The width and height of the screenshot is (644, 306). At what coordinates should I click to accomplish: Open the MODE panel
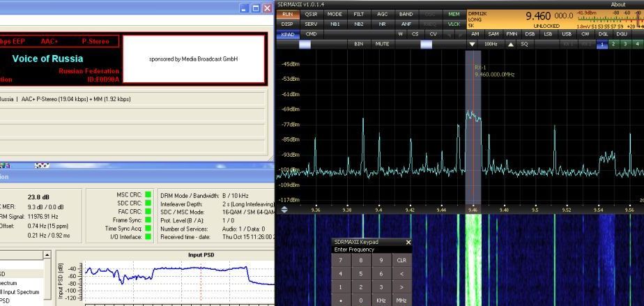(335, 14)
